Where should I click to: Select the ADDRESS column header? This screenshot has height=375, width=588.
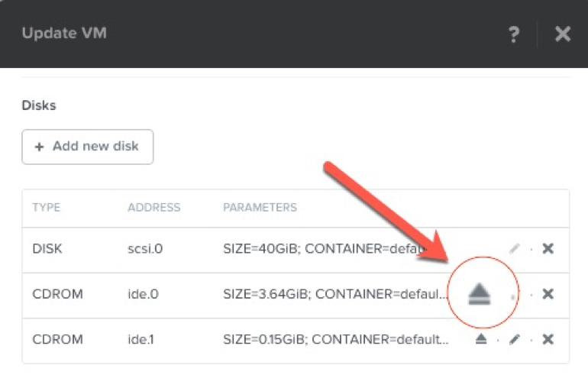coord(153,208)
